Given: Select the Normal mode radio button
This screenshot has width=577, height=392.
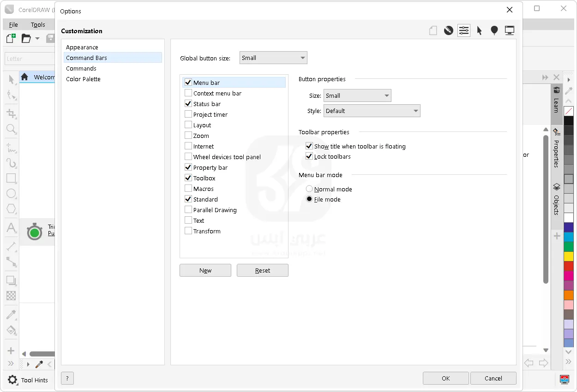Looking at the screenshot, I should 309,189.
